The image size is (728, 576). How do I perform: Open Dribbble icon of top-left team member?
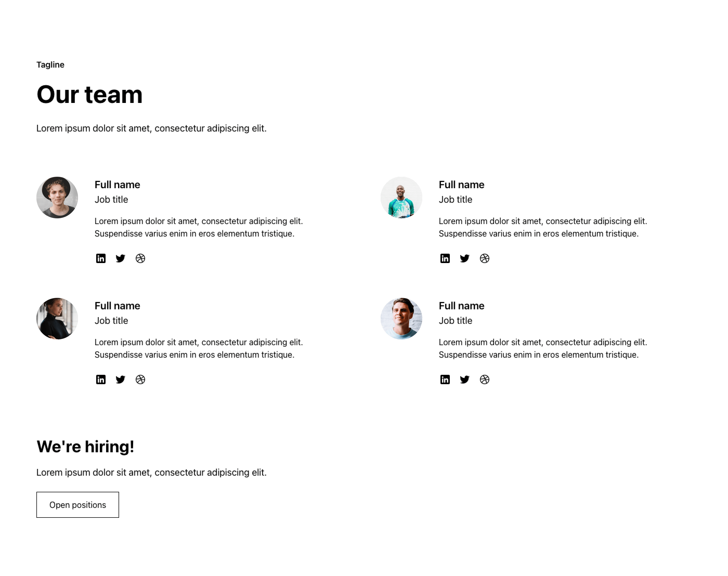[140, 258]
